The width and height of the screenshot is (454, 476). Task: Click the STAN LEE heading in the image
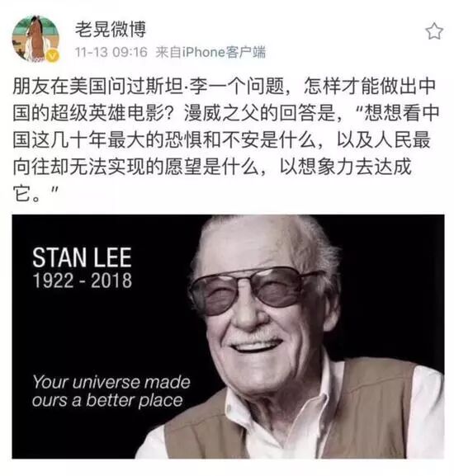(82, 257)
